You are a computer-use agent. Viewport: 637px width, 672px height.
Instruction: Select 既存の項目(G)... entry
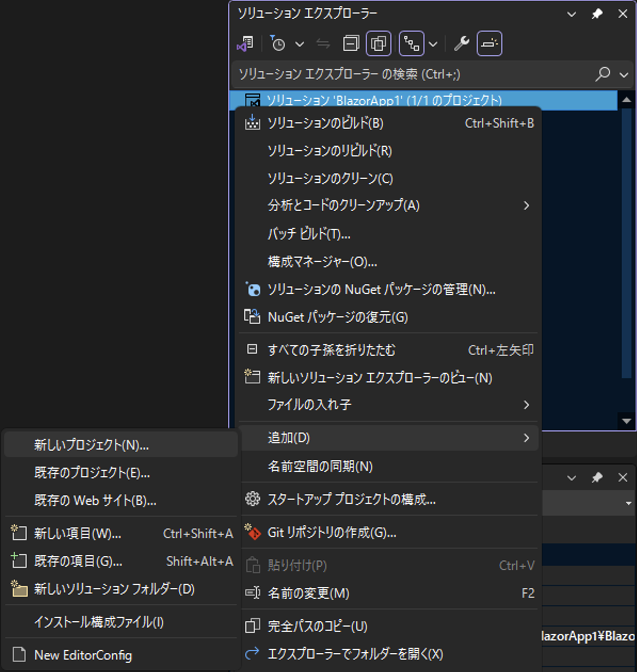121,561
